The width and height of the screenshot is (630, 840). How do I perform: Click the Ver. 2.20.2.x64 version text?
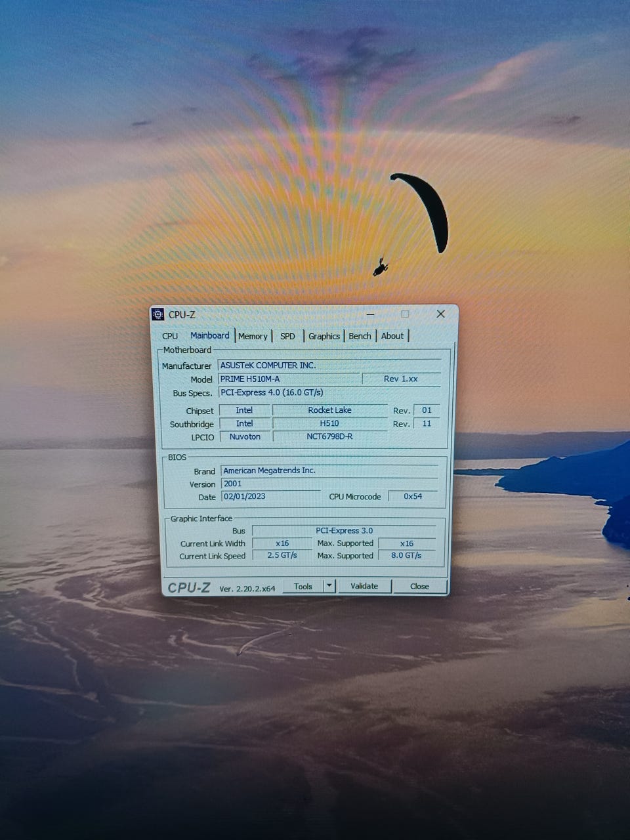(x=247, y=589)
